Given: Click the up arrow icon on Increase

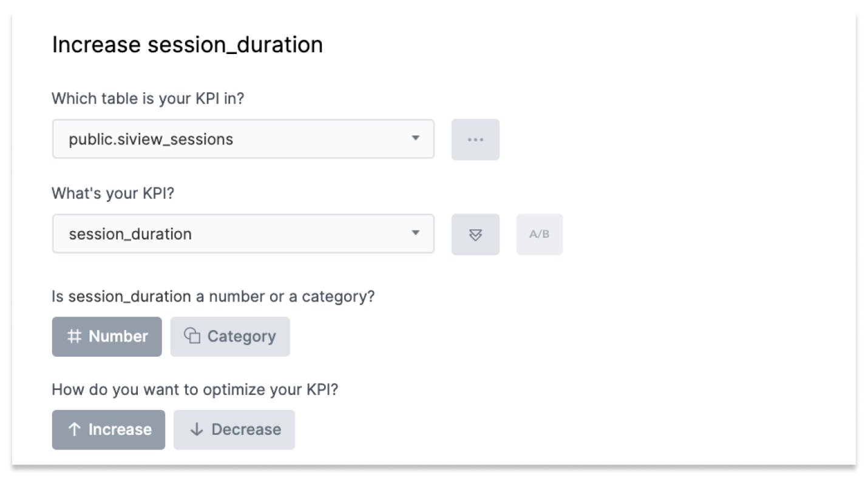Looking at the screenshot, I should (x=74, y=429).
